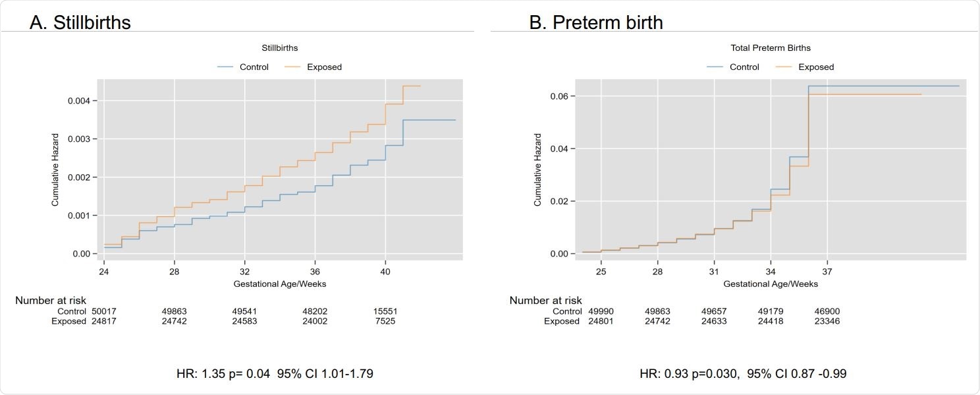Viewport: 980px width, 395px height.
Task: Click the Control legend line in Stillbirths chart
Action: [225, 67]
